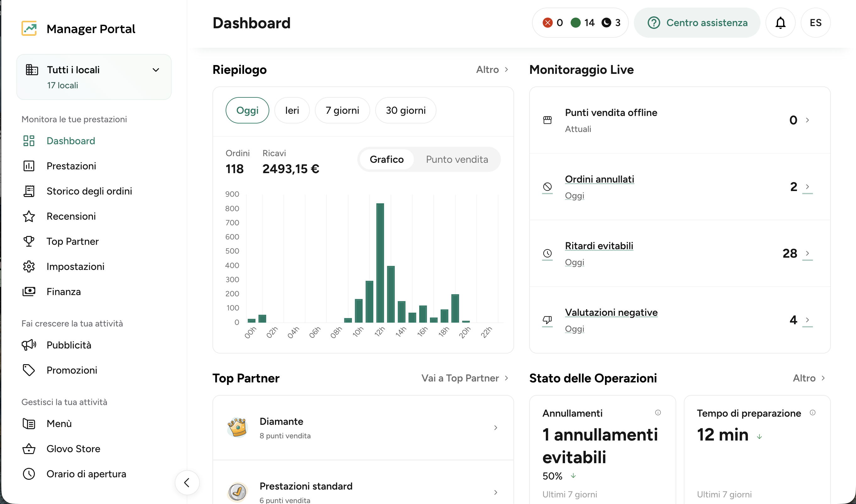The image size is (856, 504).
Task: Click the question mark icon in Centro assistenza
Action: (654, 23)
